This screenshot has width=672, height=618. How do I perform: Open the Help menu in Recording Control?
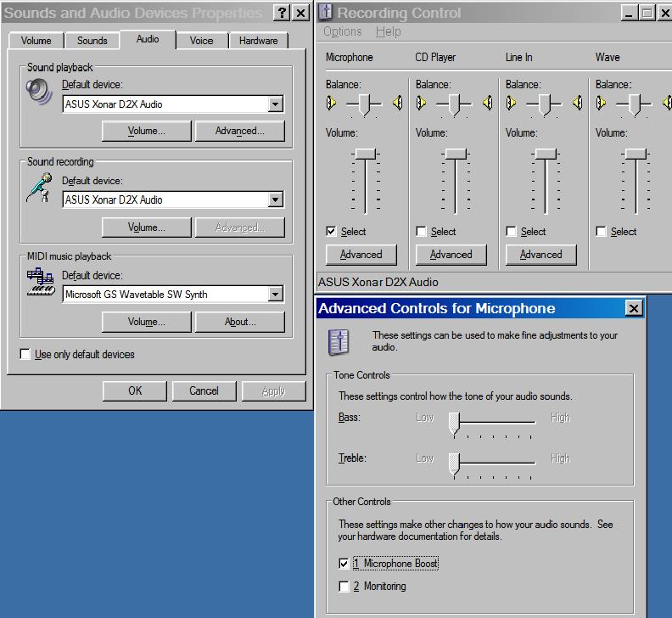point(389,31)
